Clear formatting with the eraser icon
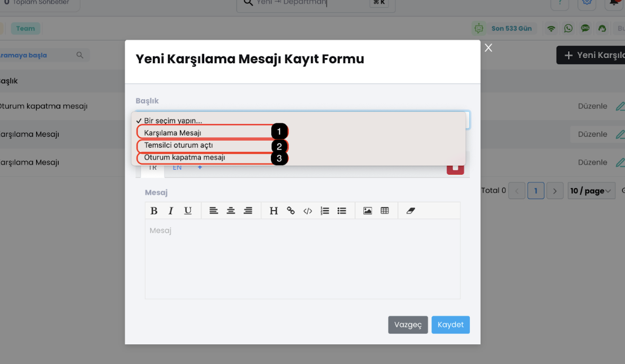 point(410,210)
